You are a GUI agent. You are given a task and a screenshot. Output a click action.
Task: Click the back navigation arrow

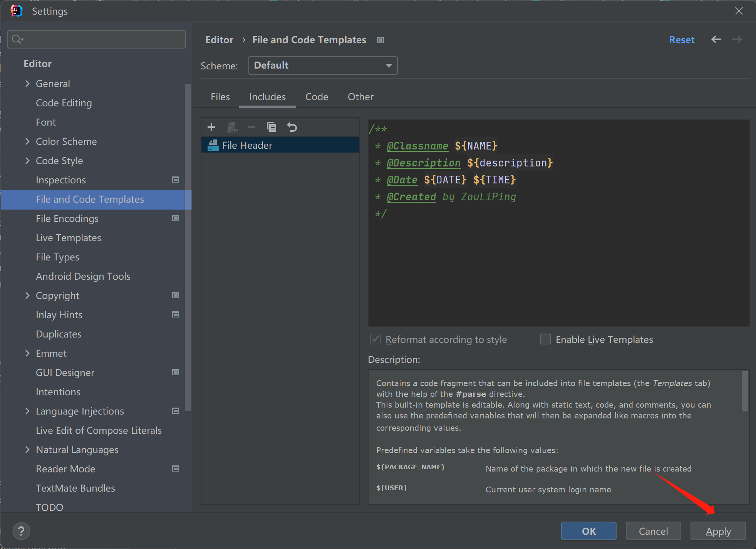pos(716,39)
